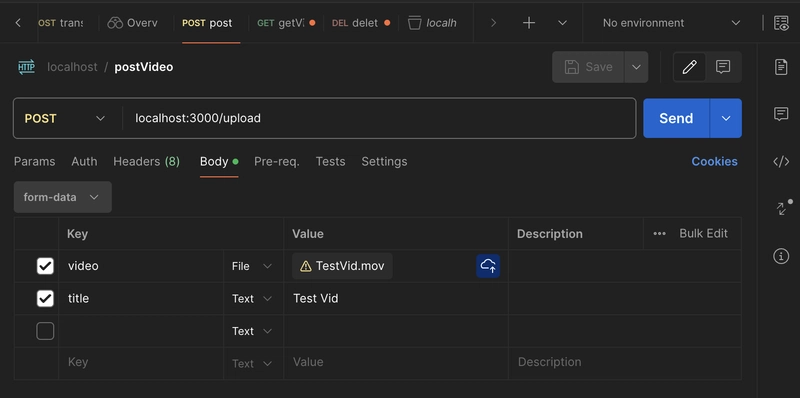Viewport: 800px width, 398px height.
Task: Click the warning icon on TestVid.mov
Action: click(x=306, y=266)
